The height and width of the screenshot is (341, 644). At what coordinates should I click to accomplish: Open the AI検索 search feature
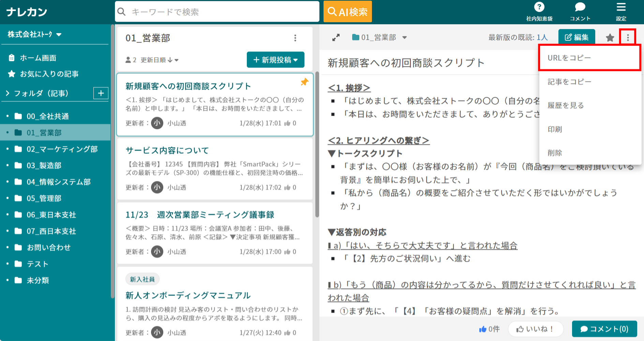click(x=347, y=11)
